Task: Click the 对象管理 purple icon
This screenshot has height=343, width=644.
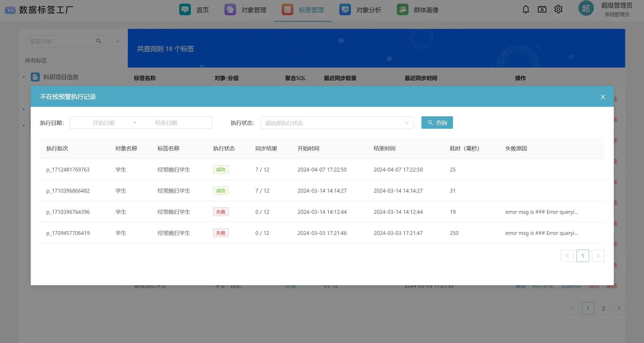Action: [x=230, y=10]
